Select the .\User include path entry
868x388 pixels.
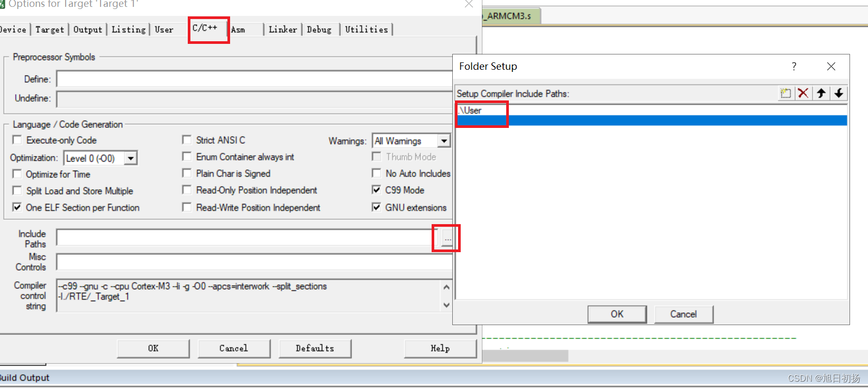(x=652, y=110)
